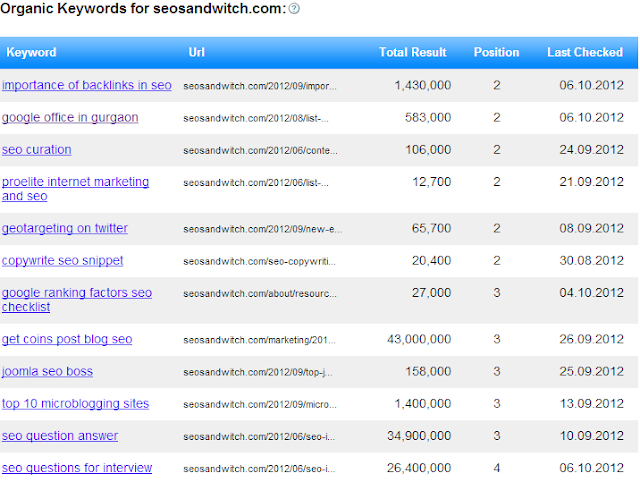Click total result value 106,000
Viewport: 640px width, 482px height.
tap(428, 150)
